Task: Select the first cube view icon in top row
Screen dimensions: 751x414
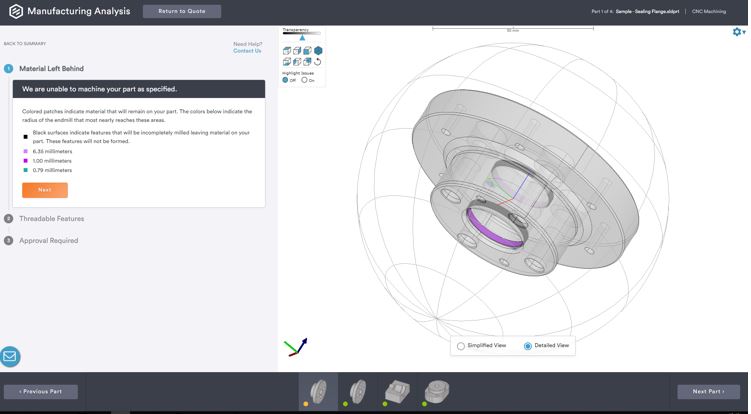Action: click(287, 51)
